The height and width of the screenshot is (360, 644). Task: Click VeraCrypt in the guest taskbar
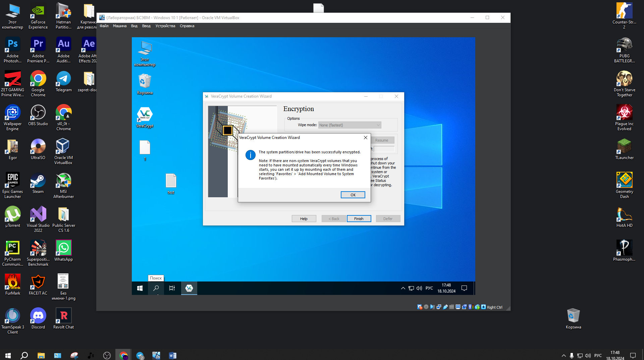189,288
